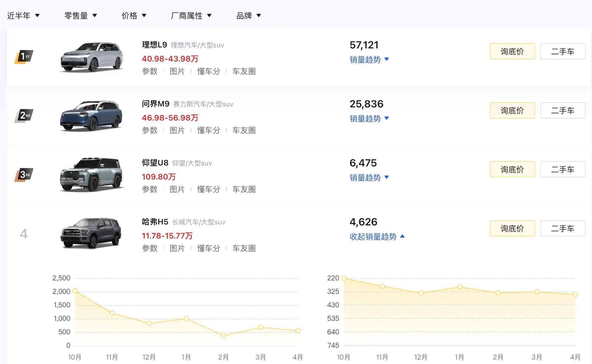This screenshot has width=592, height=364.
Task: Open 参数 link under 问界M9
Action: (150, 130)
